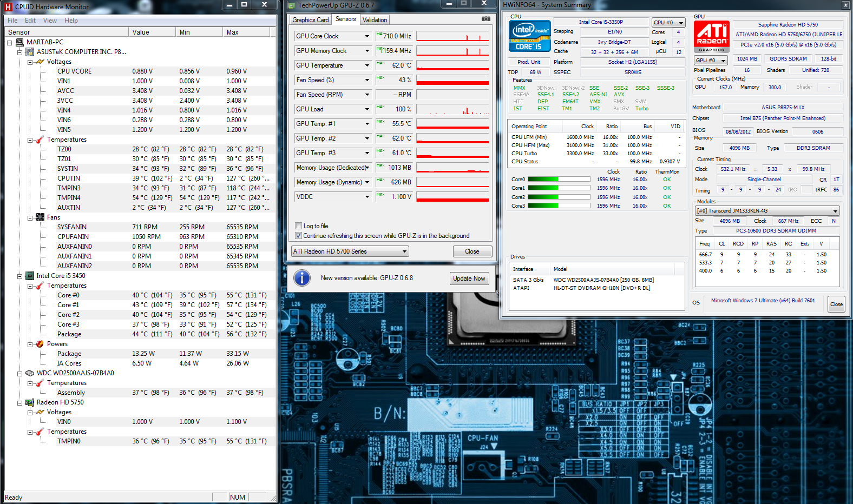This screenshot has width=853, height=504.
Task: Uncheck Continue refreshing in background option
Action: [298, 236]
